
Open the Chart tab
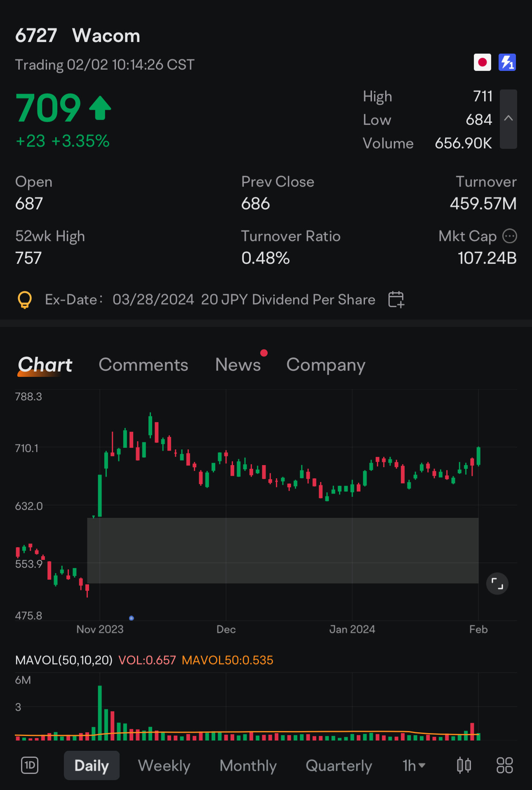point(45,365)
